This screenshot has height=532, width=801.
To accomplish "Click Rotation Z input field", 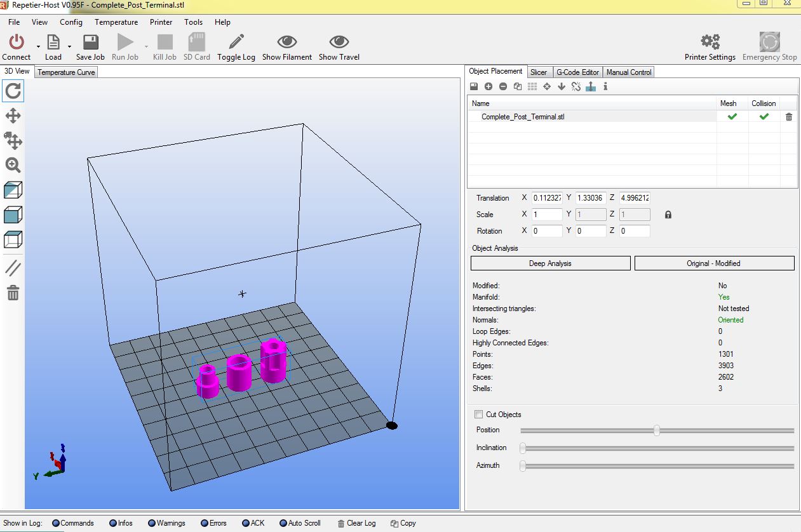I will [635, 231].
